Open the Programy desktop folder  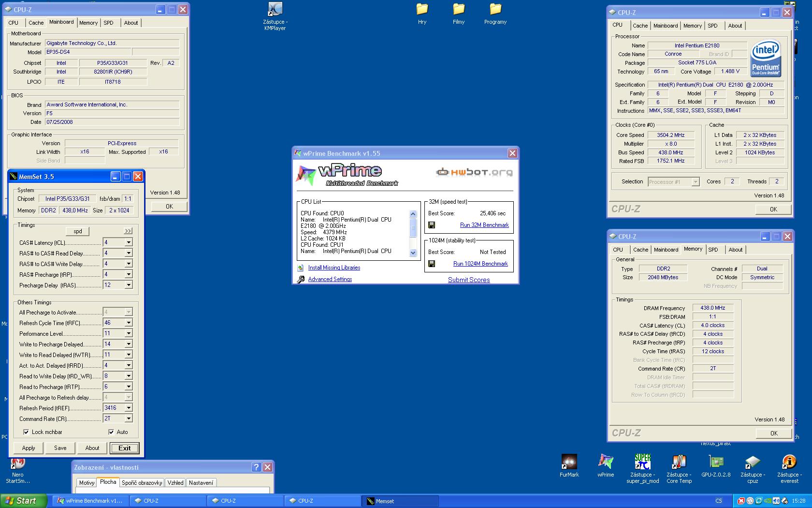495,9
